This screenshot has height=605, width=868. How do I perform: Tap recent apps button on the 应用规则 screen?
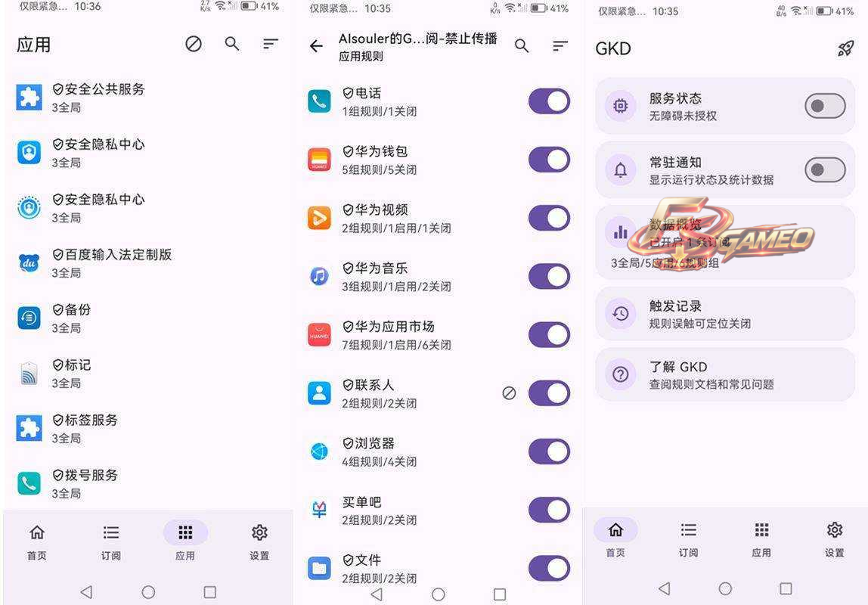point(499,594)
